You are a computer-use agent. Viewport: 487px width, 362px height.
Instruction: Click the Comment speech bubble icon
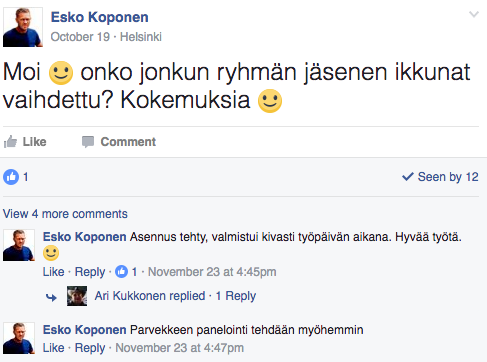click(x=88, y=142)
